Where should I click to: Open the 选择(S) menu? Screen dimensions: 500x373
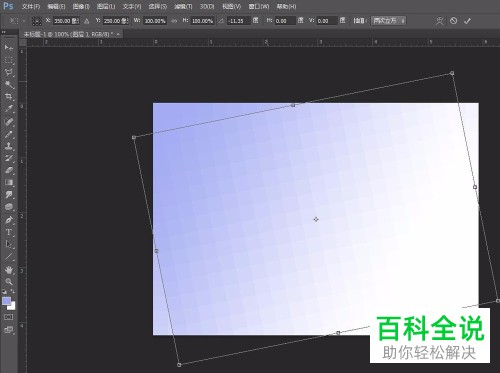(x=158, y=7)
